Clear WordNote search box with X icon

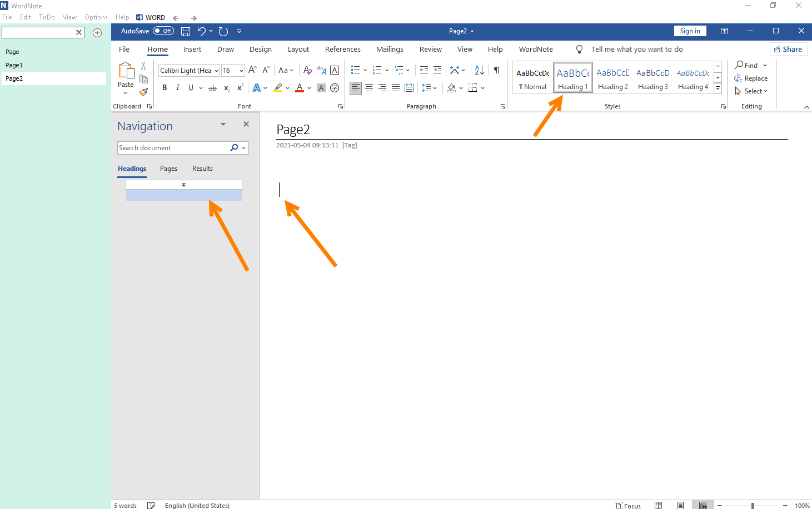point(79,32)
